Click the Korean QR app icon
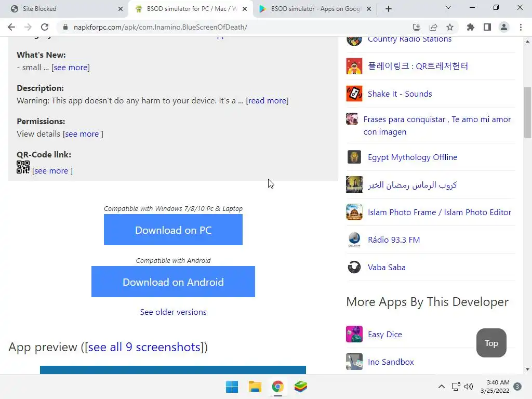The width and height of the screenshot is (532, 399). [x=354, y=66]
